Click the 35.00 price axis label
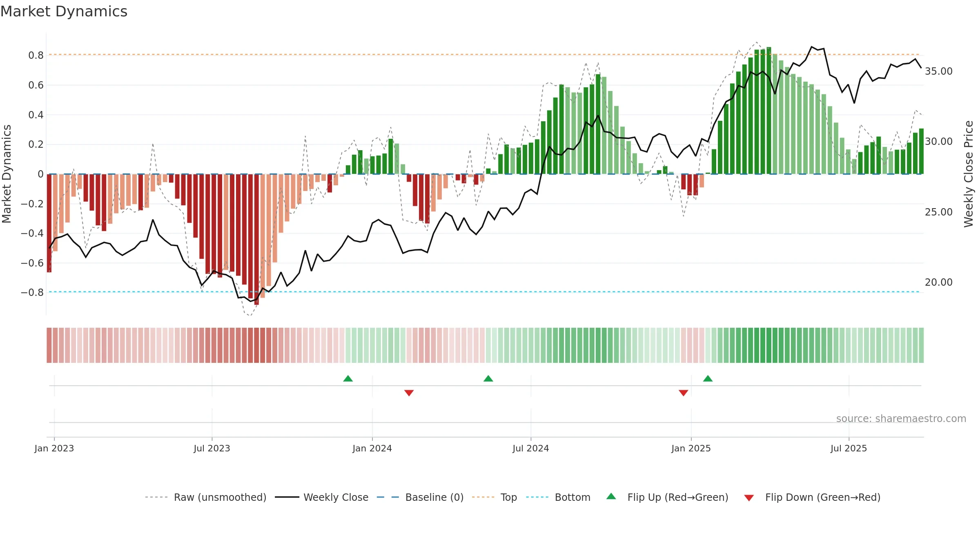980x551 pixels. [x=939, y=71]
